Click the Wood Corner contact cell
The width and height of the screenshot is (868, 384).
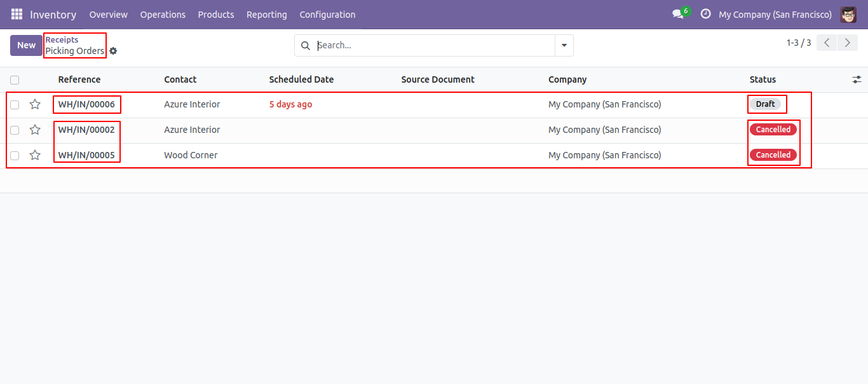[x=191, y=155]
